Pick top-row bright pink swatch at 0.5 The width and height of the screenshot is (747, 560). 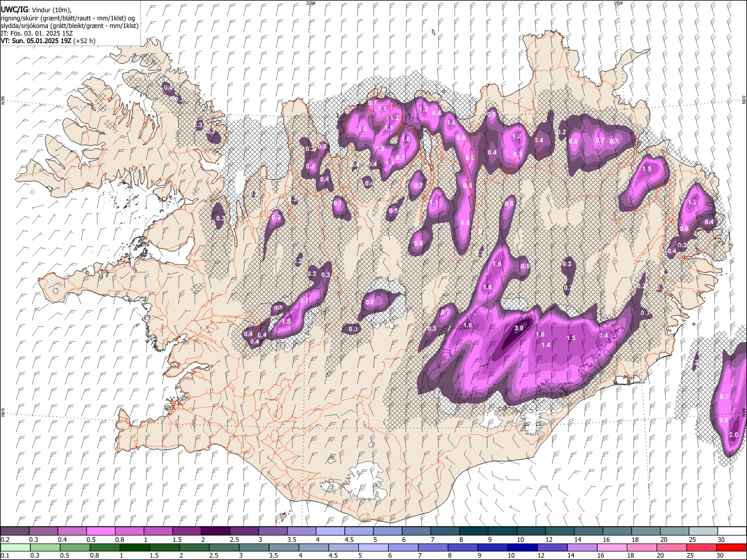[x=100, y=531]
